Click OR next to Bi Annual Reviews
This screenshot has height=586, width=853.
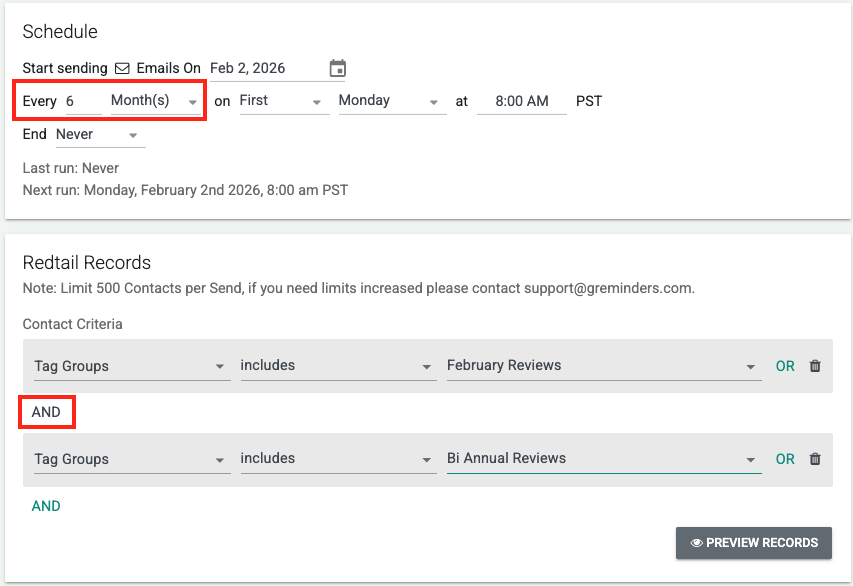tap(785, 459)
